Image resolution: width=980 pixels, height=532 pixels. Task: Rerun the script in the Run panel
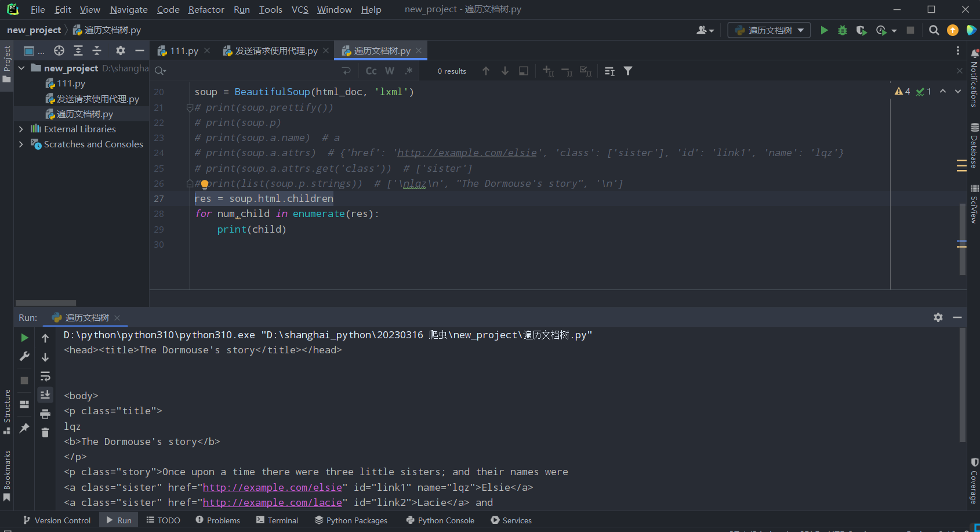tap(24, 338)
